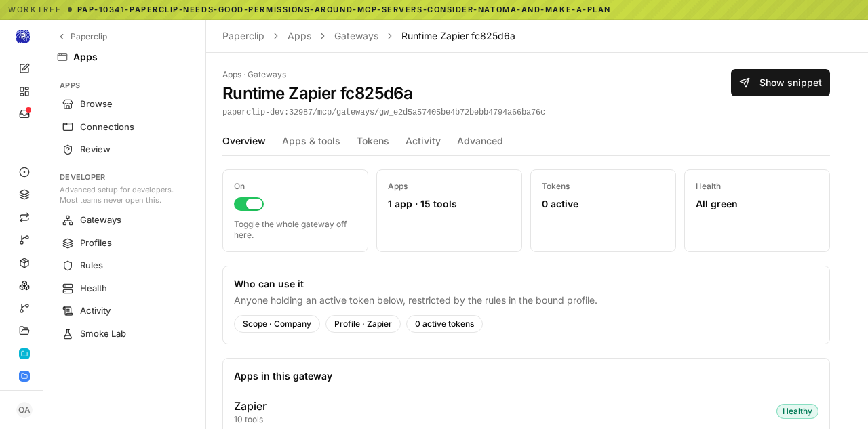Open the Zapier app entry
Viewport: 868px width, 429px height.
[x=250, y=406]
